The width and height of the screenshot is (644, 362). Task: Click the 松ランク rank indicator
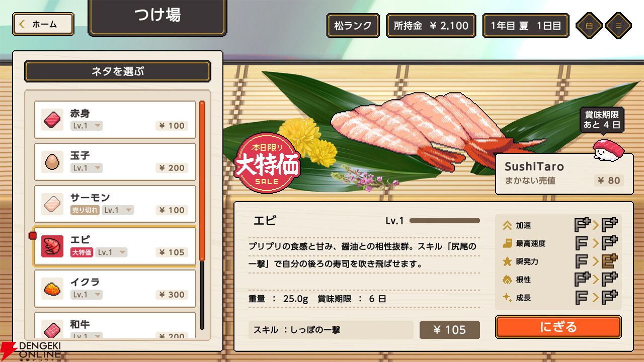(x=353, y=26)
